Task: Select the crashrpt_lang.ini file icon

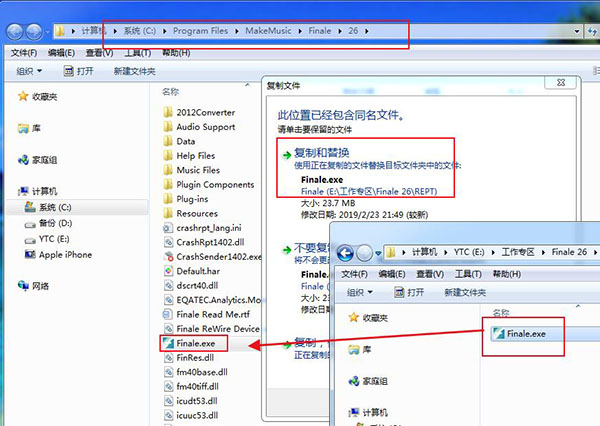Action: tap(168, 228)
